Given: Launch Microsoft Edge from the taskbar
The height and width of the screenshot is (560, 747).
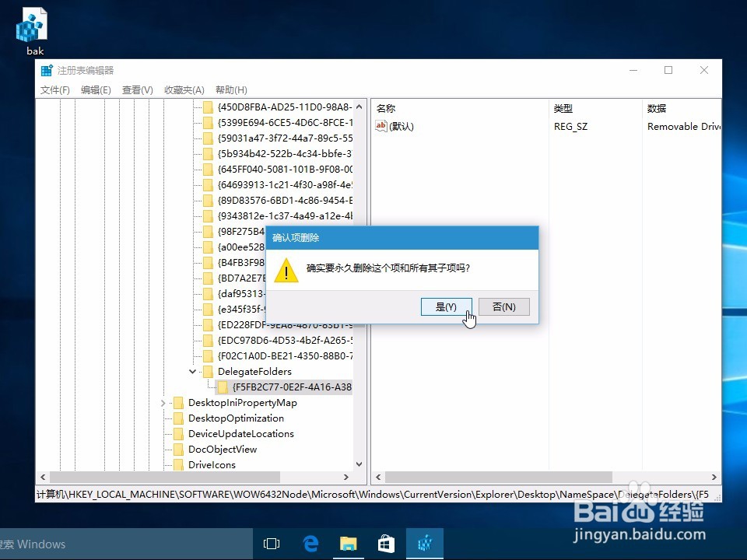Looking at the screenshot, I should 310,544.
